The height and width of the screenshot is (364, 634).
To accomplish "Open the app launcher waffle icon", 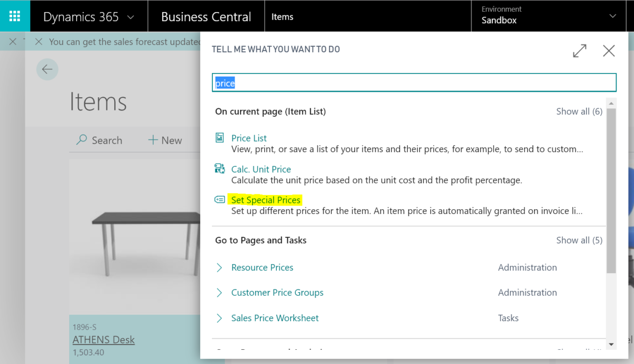I will click(15, 16).
